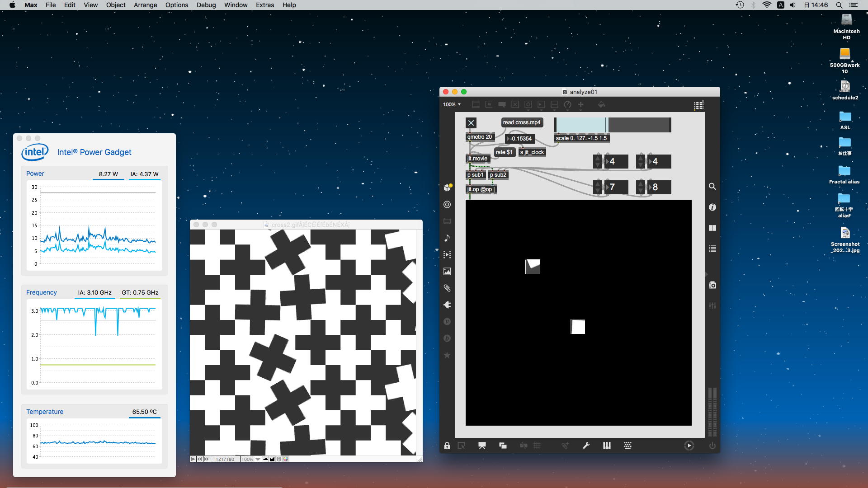This screenshot has width=868, height=488.
Task: Click the snapshots camera icon
Action: (x=712, y=285)
